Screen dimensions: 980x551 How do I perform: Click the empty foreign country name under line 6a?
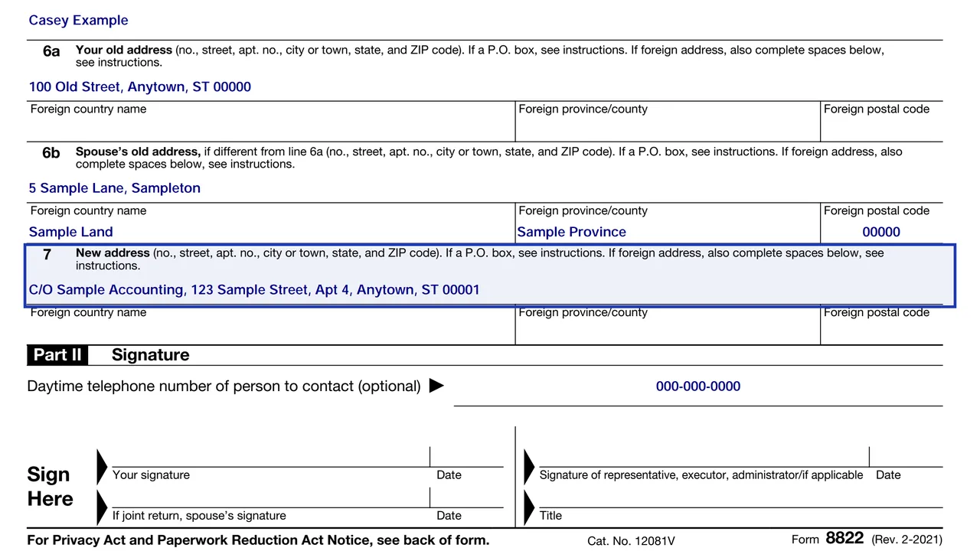click(271, 122)
